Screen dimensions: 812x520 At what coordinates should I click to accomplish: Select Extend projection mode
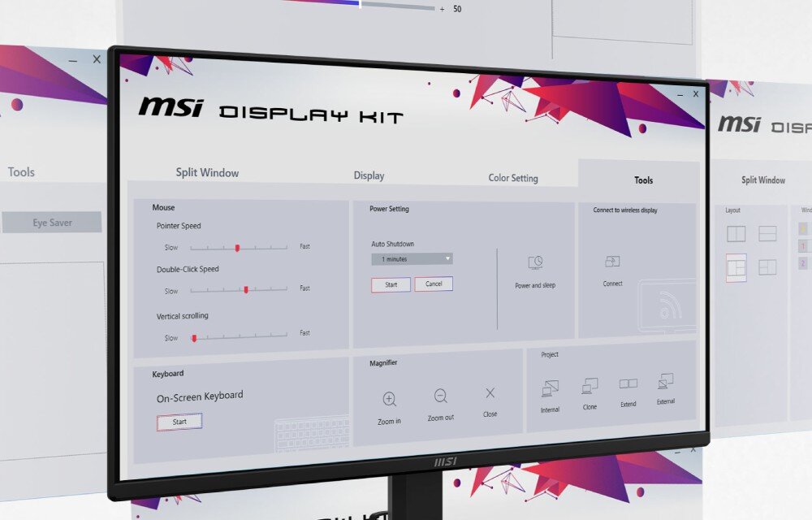point(628,381)
